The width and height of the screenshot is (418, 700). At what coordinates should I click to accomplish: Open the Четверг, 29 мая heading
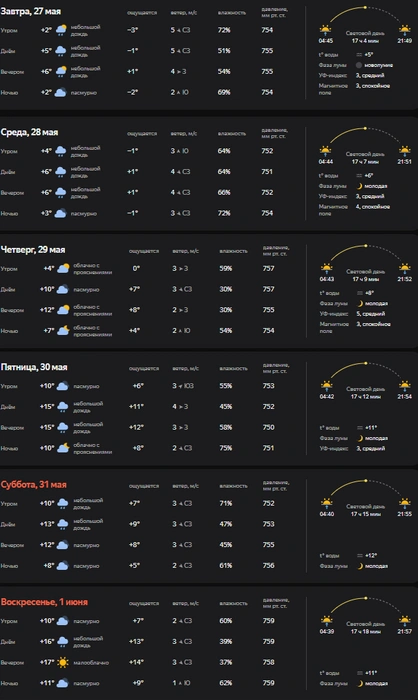click(33, 250)
